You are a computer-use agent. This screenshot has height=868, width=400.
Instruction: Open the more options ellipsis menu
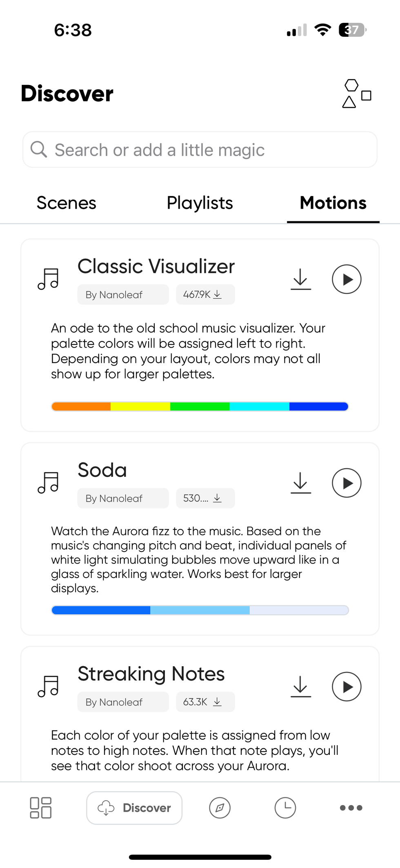click(x=351, y=808)
